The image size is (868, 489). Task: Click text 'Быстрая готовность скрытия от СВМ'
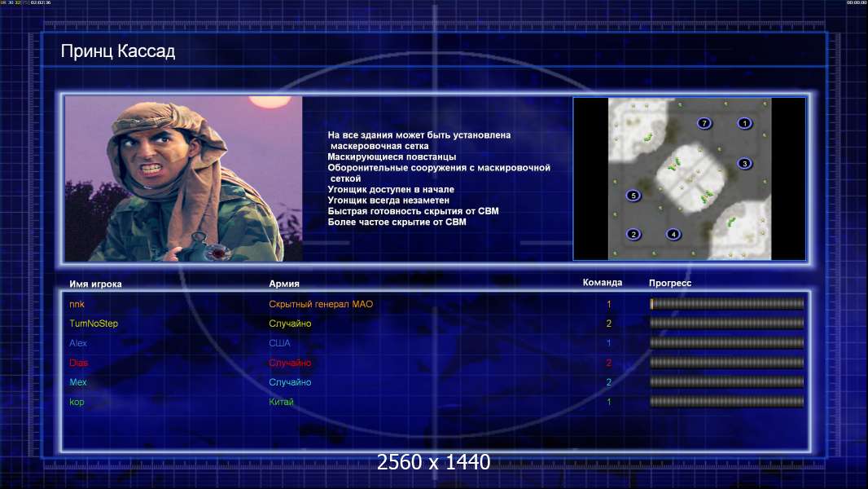click(x=413, y=211)
